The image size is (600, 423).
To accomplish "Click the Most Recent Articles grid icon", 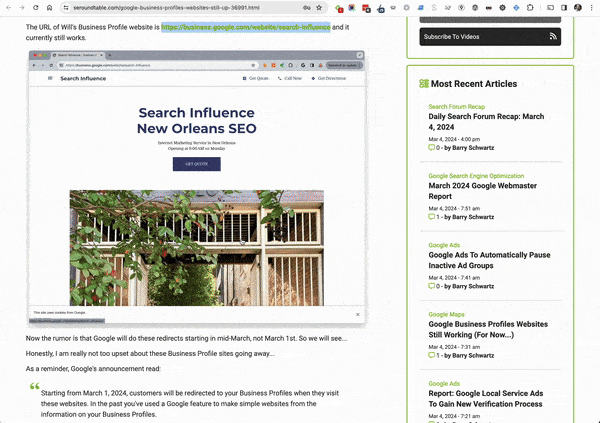I will (424, 83).
